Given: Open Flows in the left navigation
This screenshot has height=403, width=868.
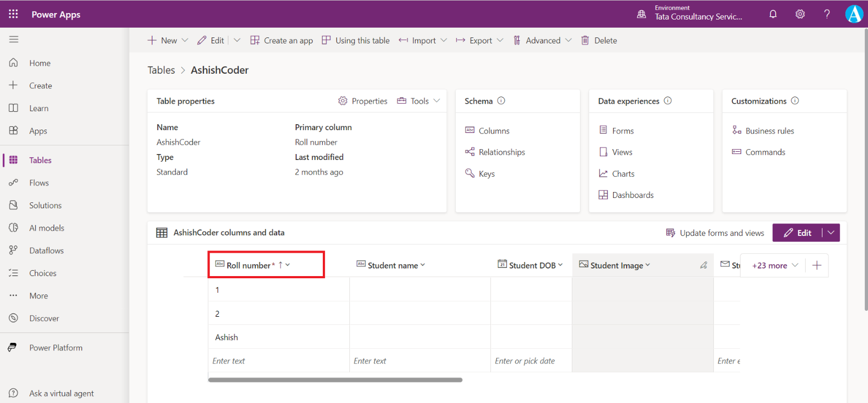Looking at the screenshot, I should point(39,183).
